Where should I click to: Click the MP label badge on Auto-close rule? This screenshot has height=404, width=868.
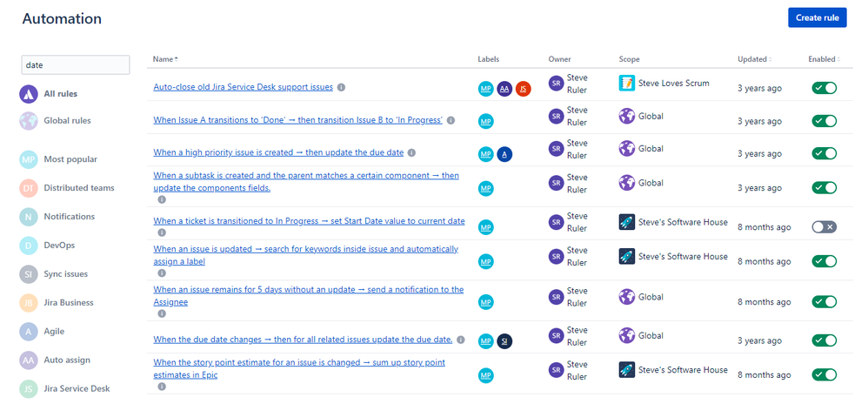click(x=485, y=89)
